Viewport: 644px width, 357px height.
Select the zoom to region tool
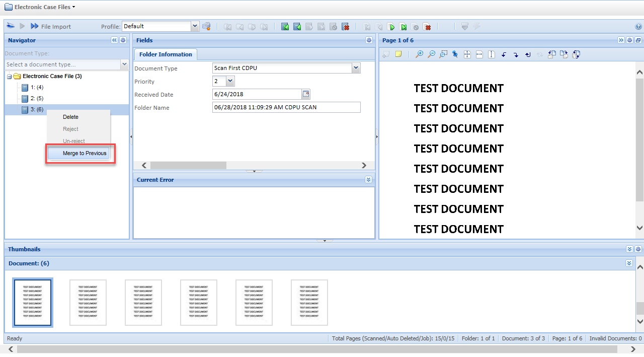point(443,54)
